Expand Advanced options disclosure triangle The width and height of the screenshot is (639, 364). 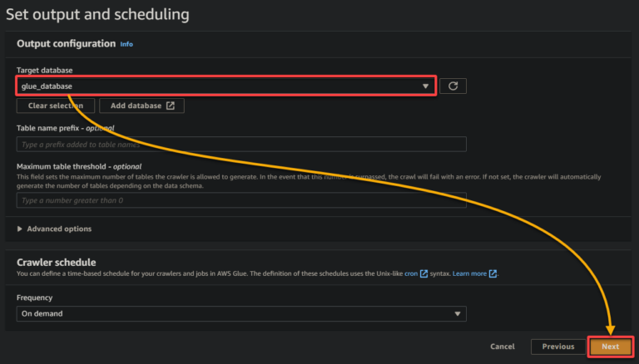pos(20,229)
